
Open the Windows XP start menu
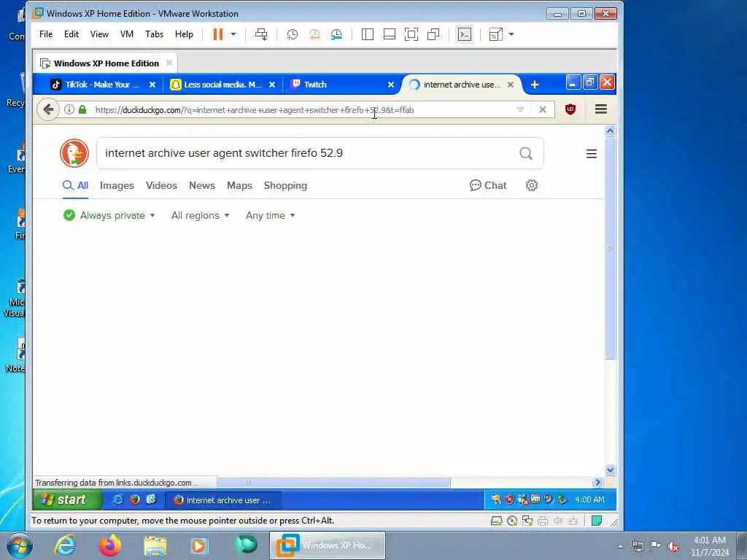click(67, 499)
